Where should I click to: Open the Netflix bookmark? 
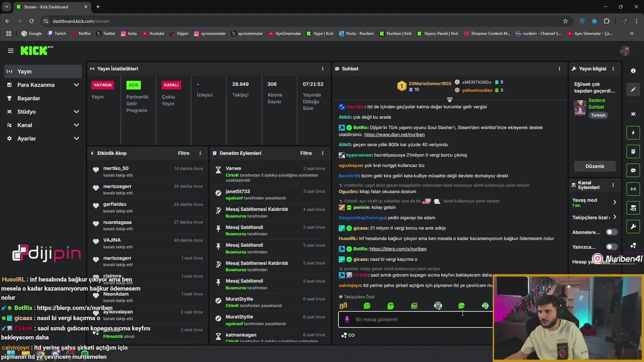tap(80, 34)
